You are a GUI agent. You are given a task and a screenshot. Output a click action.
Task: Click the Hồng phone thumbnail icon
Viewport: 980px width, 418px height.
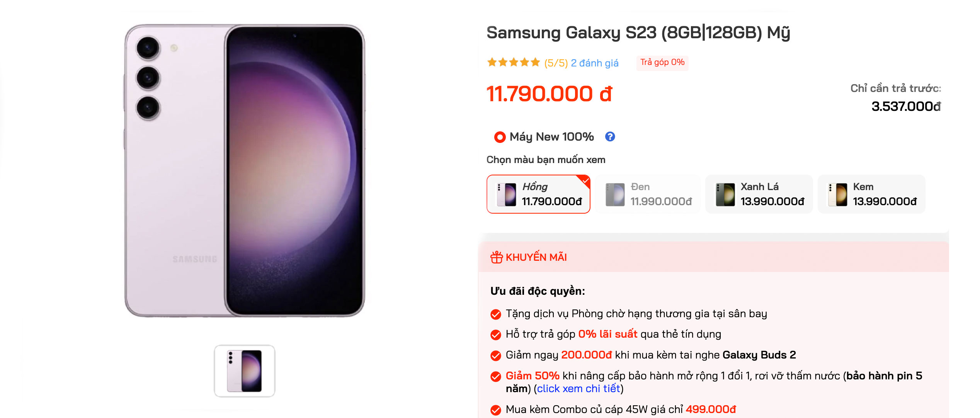(x=507, y=194)
